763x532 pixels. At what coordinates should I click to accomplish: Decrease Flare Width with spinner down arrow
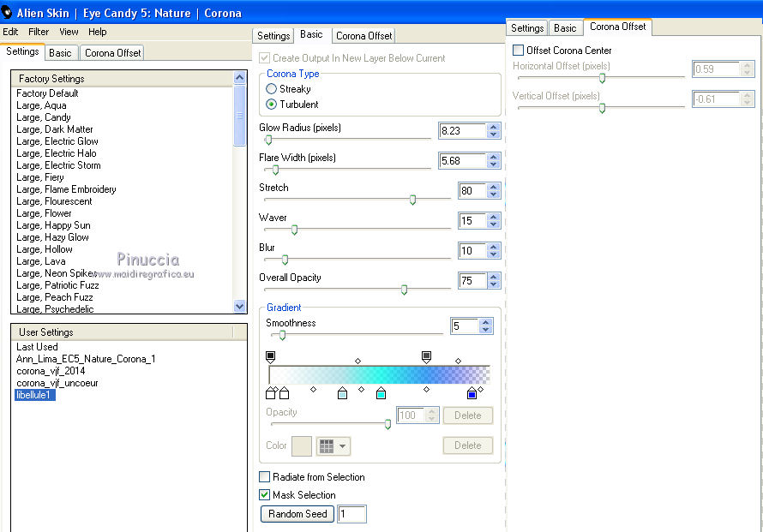coord(494,164)
